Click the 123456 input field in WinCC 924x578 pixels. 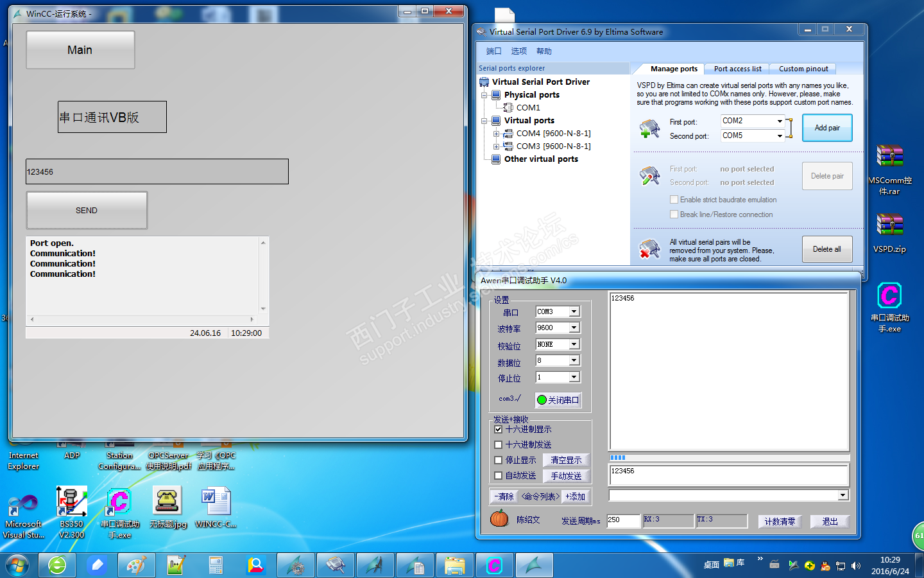[x=157, y=171]
